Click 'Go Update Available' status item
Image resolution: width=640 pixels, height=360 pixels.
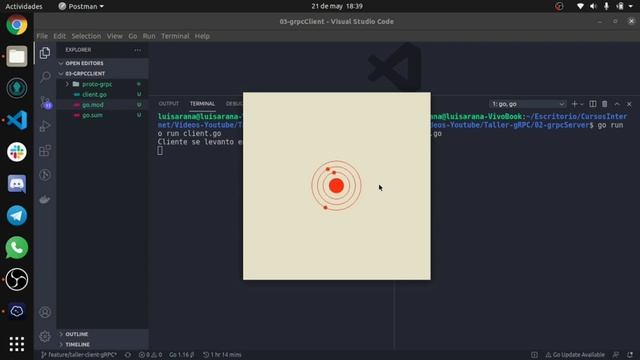click(x=575, y=355)
